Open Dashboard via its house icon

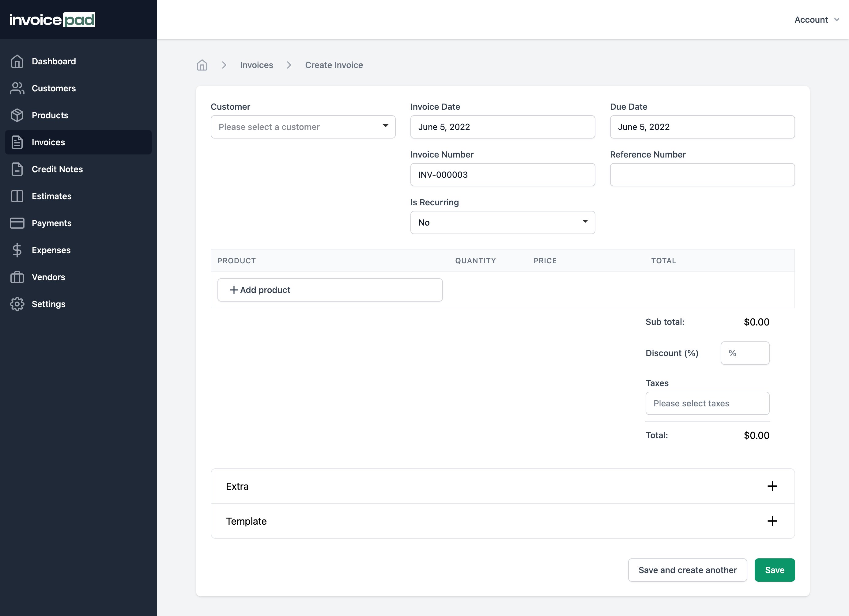(x=17, y=61)
